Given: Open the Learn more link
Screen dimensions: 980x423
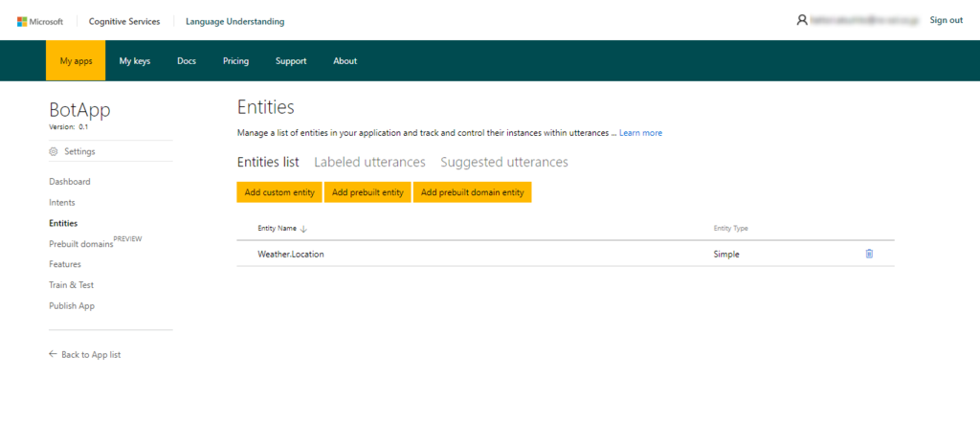Looking at the screenshot, I should point(640,133).
